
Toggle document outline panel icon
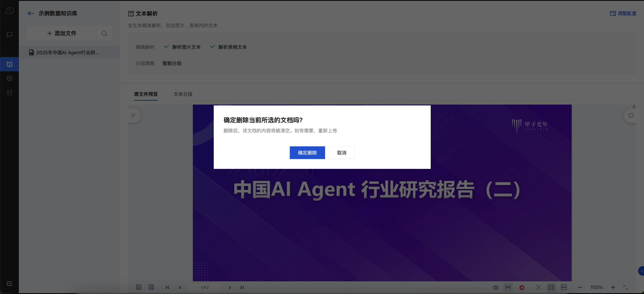(x=133, y=115)
